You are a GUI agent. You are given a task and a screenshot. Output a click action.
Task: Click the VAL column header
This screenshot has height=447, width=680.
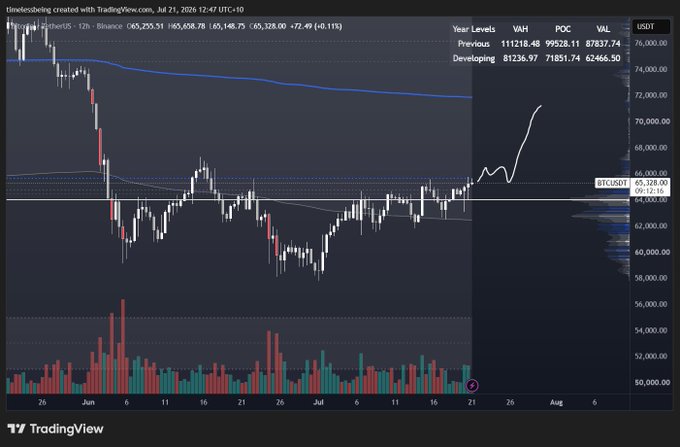click(x=603, y=29)
